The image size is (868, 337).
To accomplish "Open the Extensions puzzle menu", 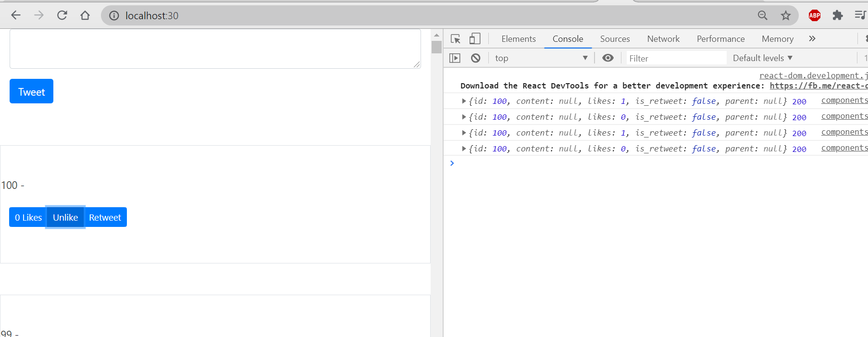I will pyautogui.click(x=838, y=15).
